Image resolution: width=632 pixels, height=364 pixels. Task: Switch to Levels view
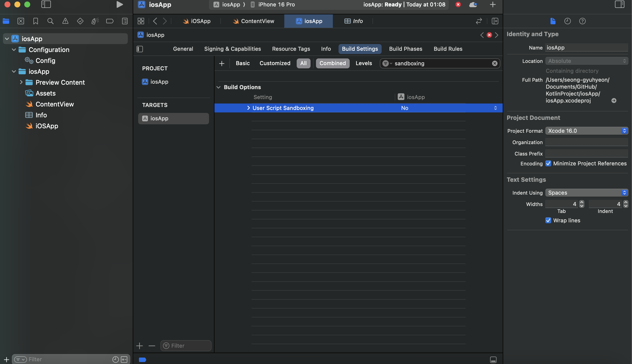pyautogui.click(x=364, y=63)
